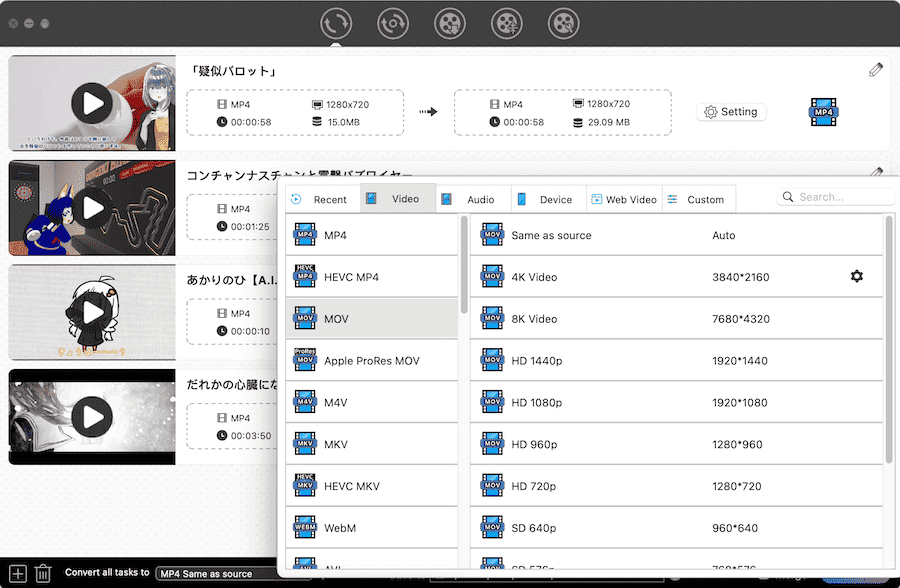Select M4V format
Image resolution: width=900 pixels, height=588 pixels.
(371, 403)
